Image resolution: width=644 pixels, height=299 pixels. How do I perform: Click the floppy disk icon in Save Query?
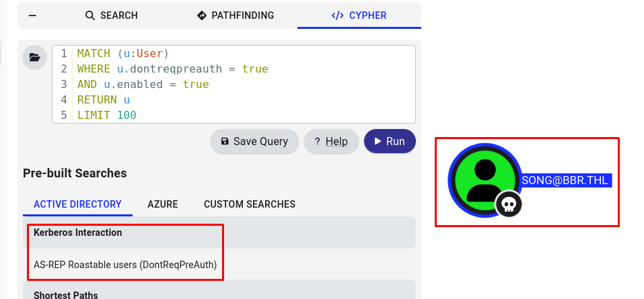[225, 141]
